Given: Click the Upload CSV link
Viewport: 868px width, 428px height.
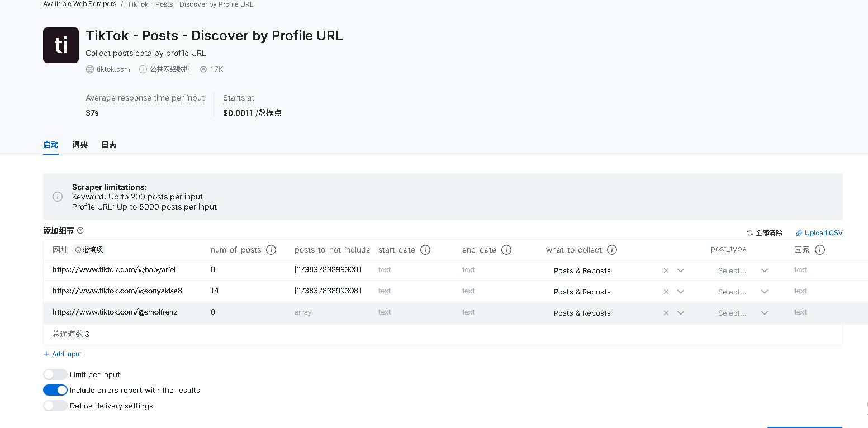Looking at the screenshot, I should click(819, 233).
